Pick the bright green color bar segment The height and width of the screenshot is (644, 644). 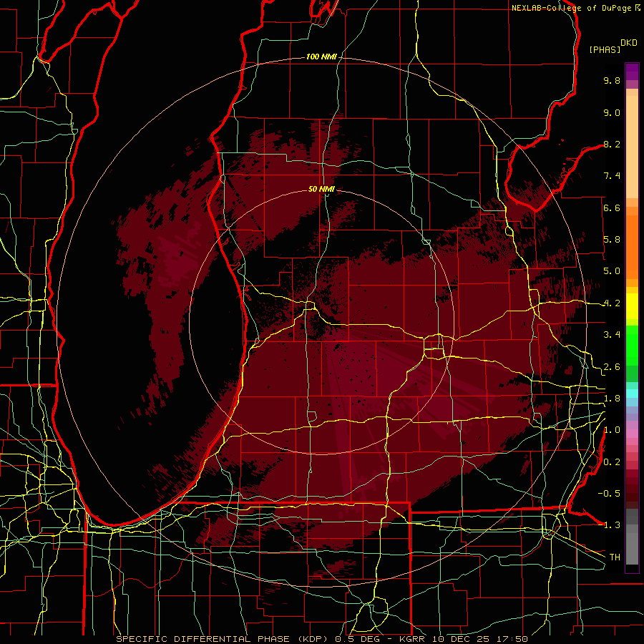tap(632, 346)
